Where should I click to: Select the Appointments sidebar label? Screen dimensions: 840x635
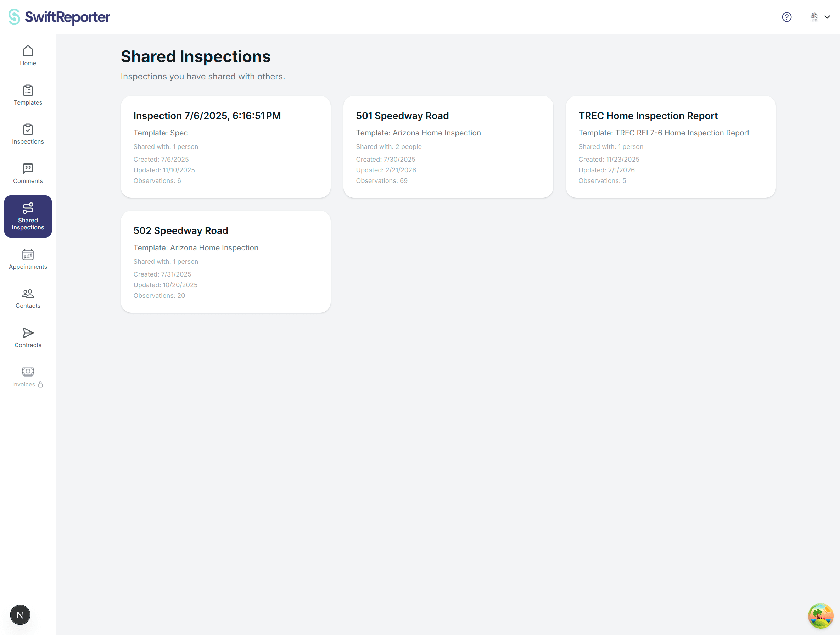(x=28, y=267)
